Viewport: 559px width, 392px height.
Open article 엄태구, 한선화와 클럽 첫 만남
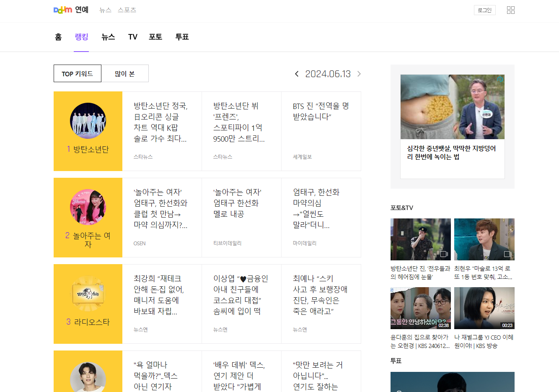[x=161, y=208]
